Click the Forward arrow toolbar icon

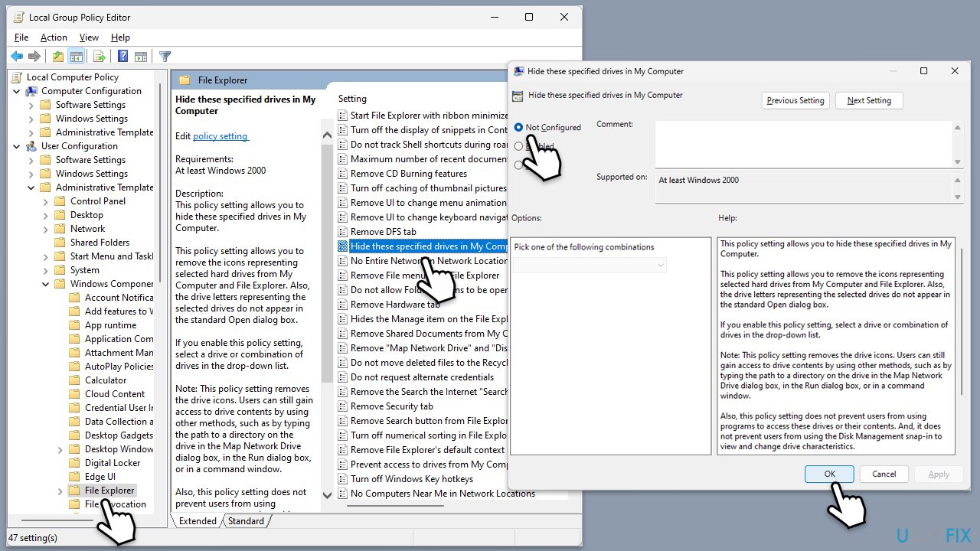(x=34, y=56)
